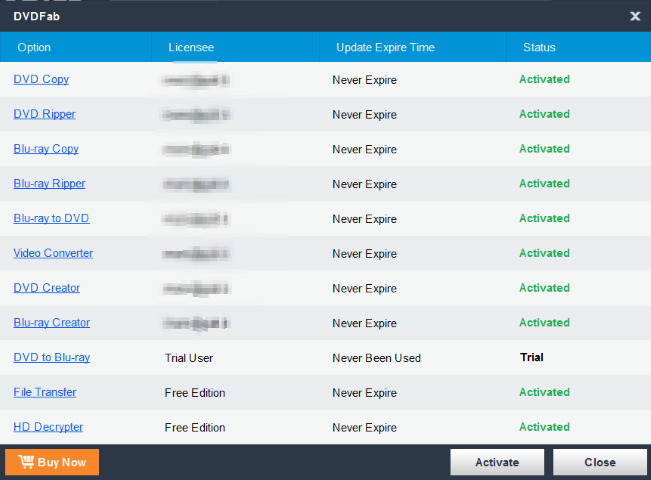Viewport: 651px width, 480px height.
Task: Click 'Activated' status in the DVD Copy row
Action: point(544,79)
